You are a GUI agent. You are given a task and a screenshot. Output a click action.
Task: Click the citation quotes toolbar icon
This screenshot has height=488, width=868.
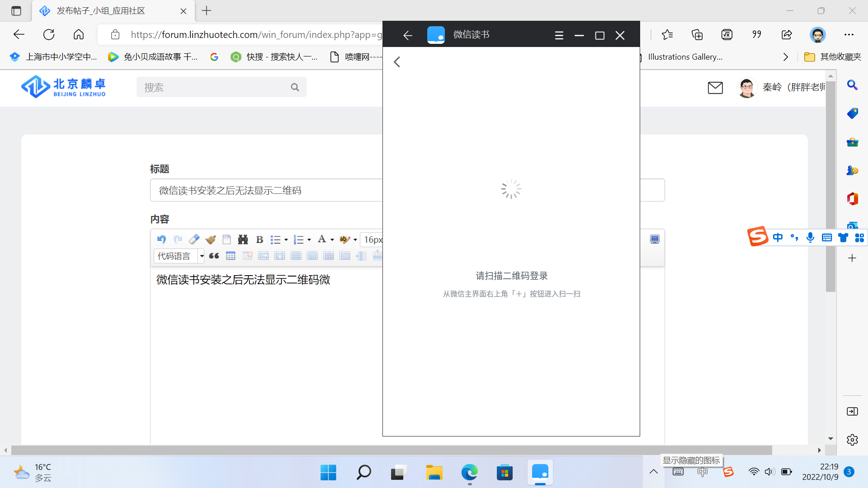pos(757,34)
